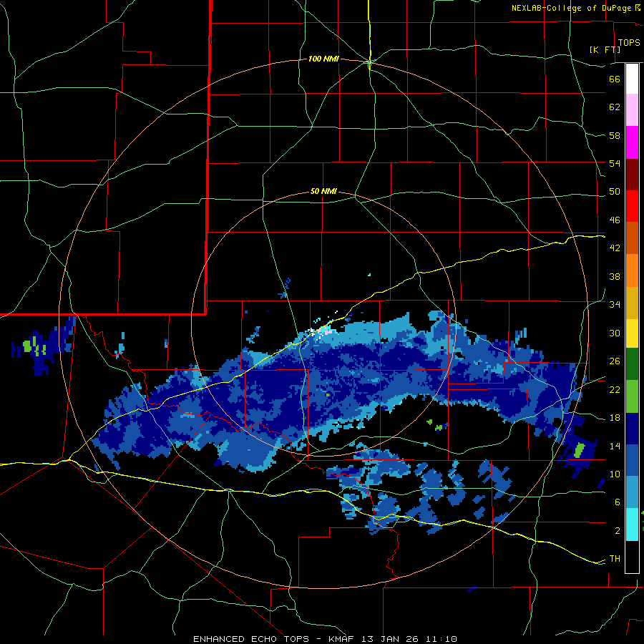Select the white swatch in the legend

coord(632,79)
